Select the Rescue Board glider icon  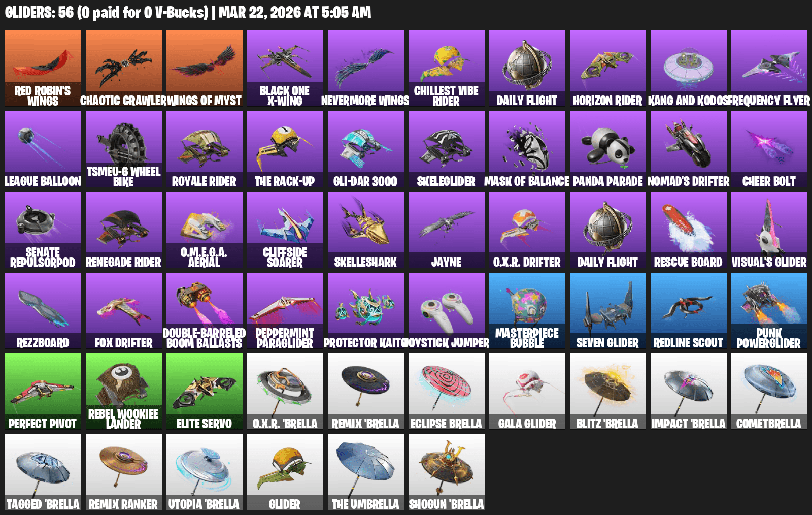(689, 230)
